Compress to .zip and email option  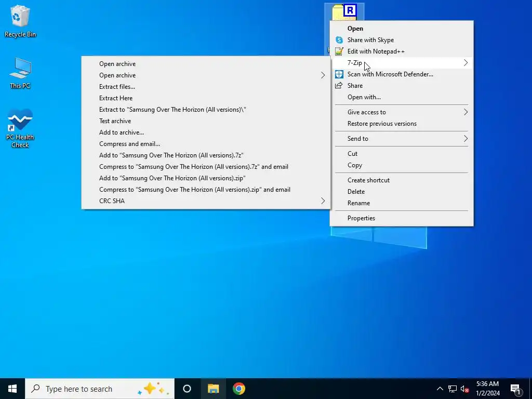[206, 189]
